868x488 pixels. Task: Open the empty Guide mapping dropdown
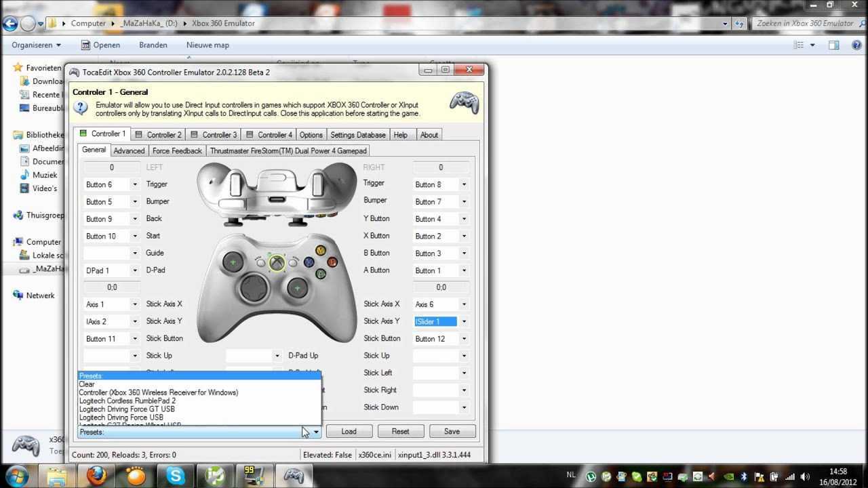(134, 253)
